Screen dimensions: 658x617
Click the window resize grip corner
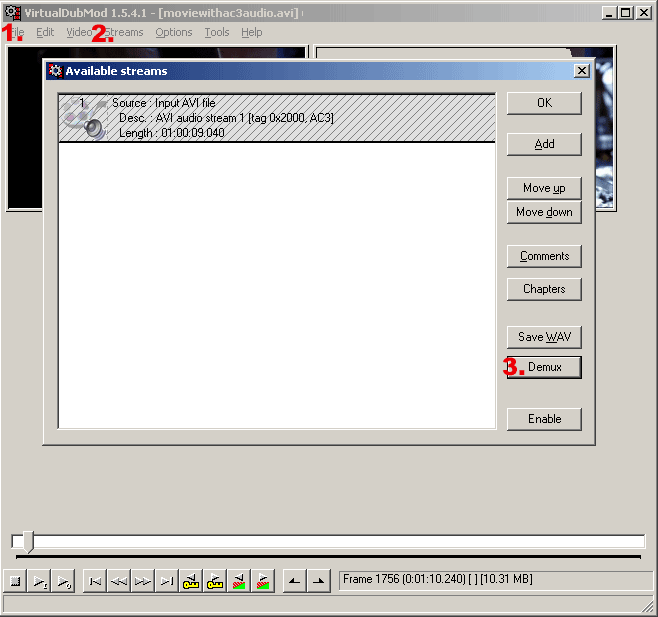click(x=648, y=607)
